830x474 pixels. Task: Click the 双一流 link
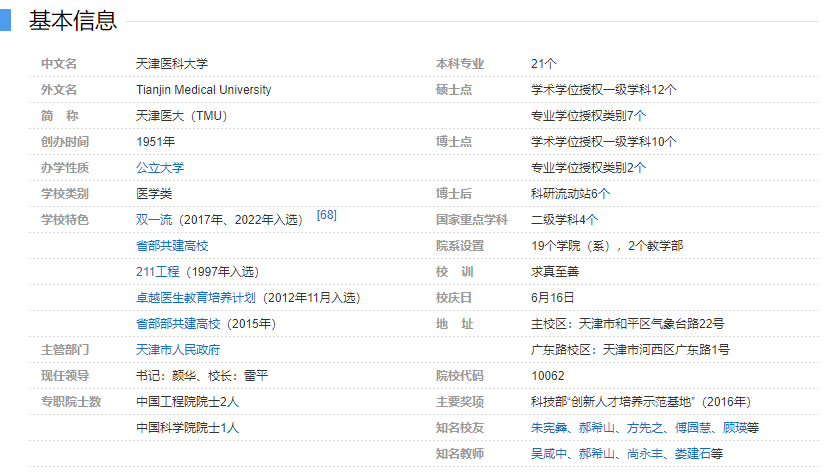153,220
